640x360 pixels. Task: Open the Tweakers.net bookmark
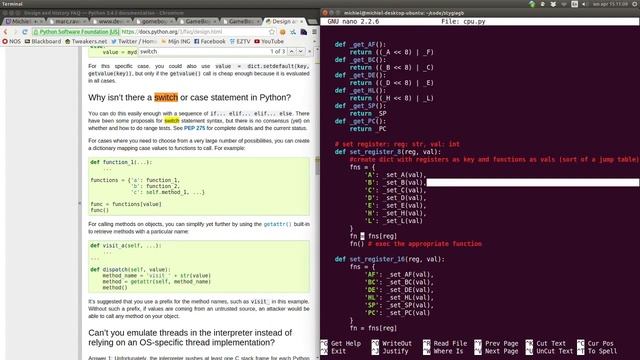pyautogui.click(x=86, y=42)
